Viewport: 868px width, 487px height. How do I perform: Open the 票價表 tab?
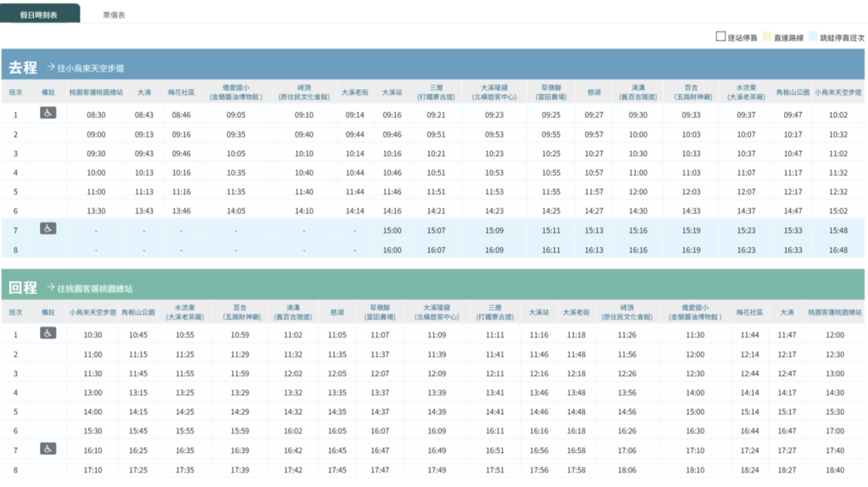click(x=114, y=15)
